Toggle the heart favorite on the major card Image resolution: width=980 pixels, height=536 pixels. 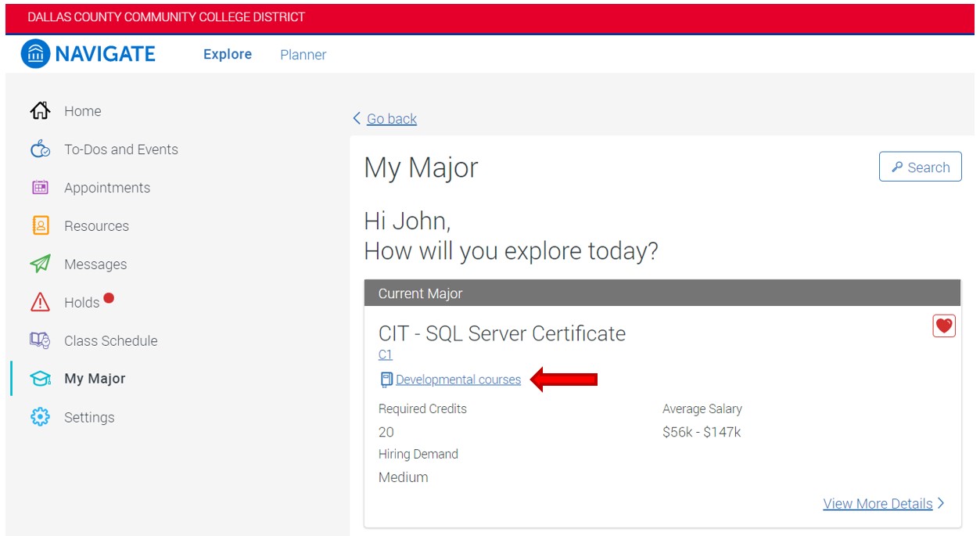pos(943,326)
